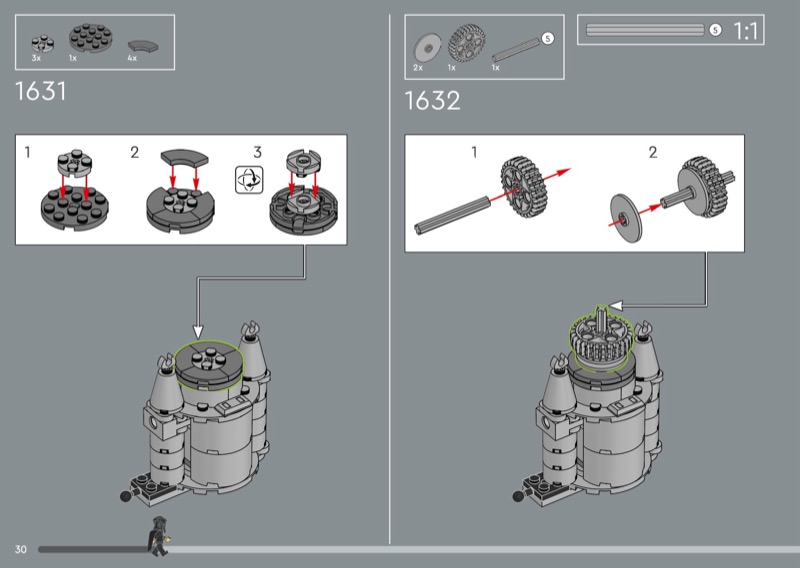Click the progress bar along the page bottom
Image resolution: width=800 pixels, height=568 pixels.
coord(480,549)
